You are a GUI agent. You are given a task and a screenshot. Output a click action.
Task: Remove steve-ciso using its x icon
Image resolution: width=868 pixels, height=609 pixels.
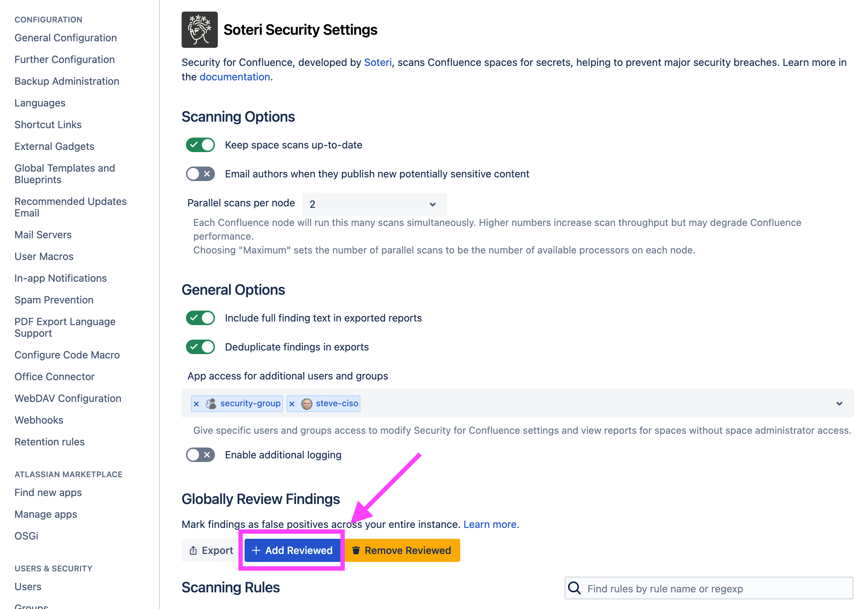click(x=292, y=403)
